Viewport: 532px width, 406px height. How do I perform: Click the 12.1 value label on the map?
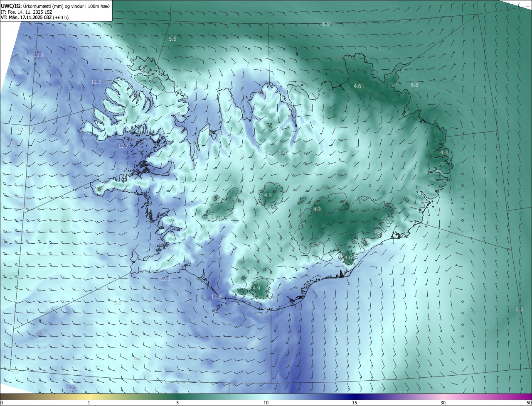click(x=165, y=279)
